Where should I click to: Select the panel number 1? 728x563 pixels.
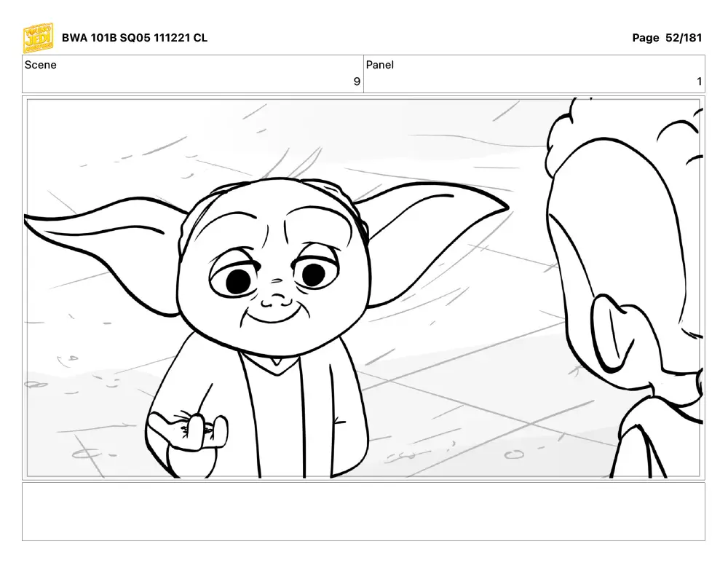(x=699, y=82)
